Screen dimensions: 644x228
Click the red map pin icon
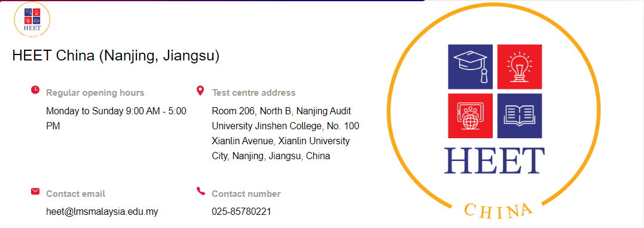click(x=200, y=90)
